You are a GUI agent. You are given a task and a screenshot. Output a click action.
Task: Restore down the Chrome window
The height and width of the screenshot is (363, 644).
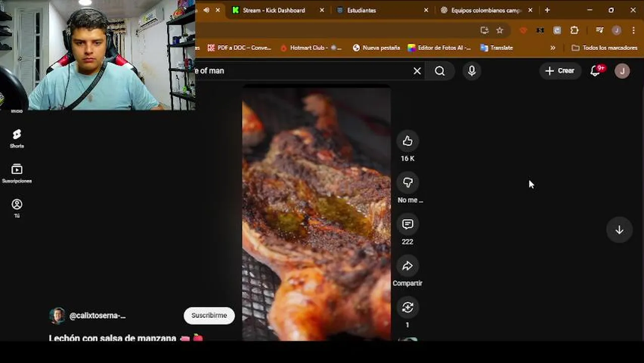[611, 10]
